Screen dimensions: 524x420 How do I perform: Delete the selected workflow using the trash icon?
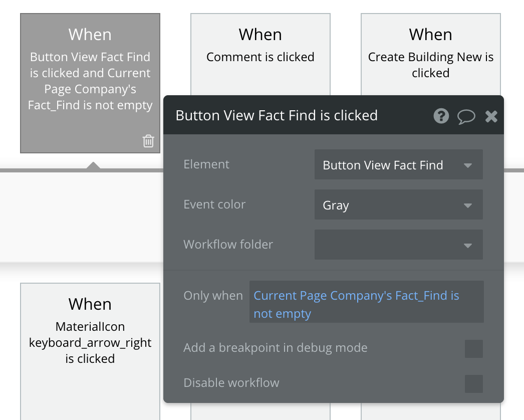click(148, 141)
